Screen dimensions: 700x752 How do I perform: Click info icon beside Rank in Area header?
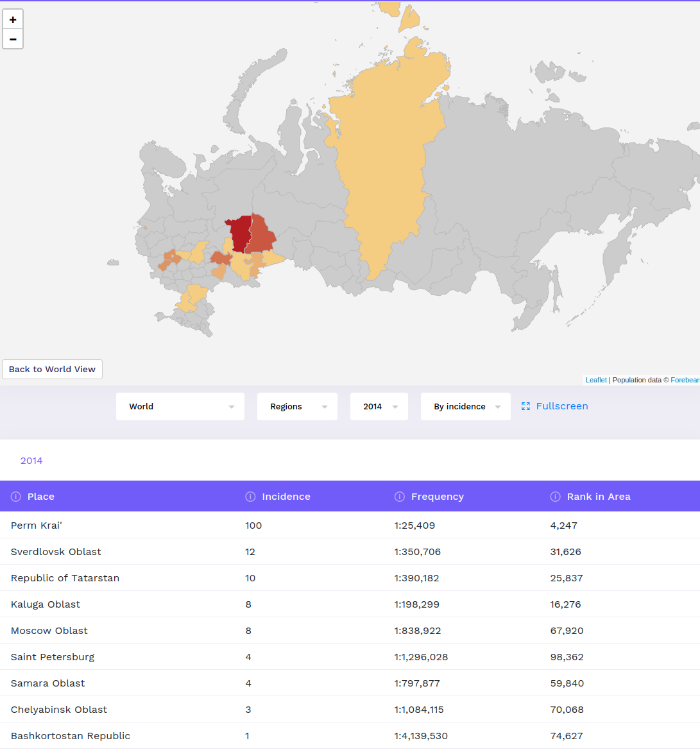click(556, 497)
